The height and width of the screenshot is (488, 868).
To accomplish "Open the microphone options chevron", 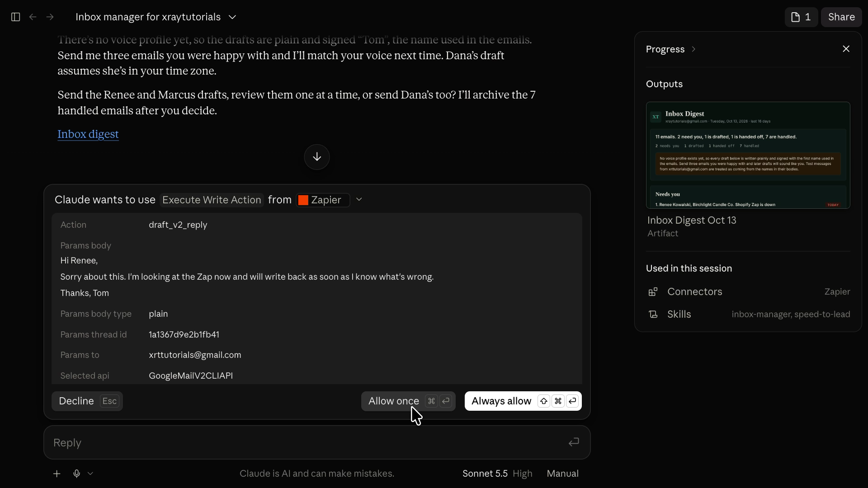I will (x=90, y=474).
